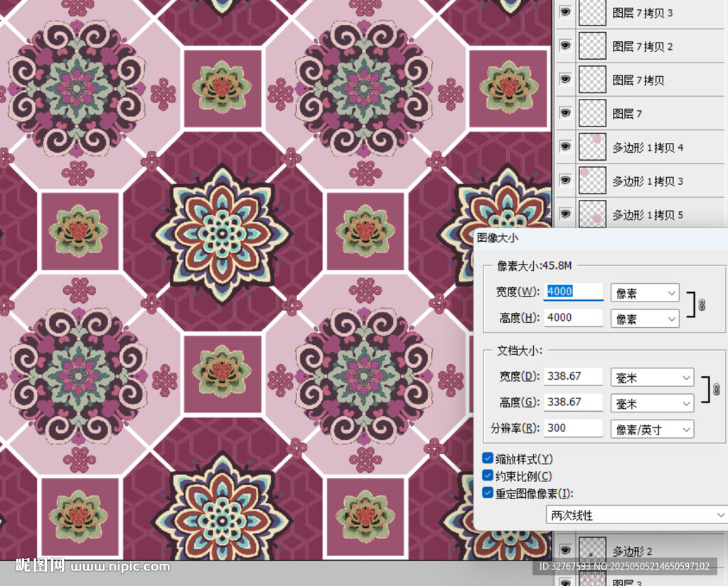Screen dimensions: 728x586
Task: Select thumbnail of 图层 7
Action: tap(592, 113)
